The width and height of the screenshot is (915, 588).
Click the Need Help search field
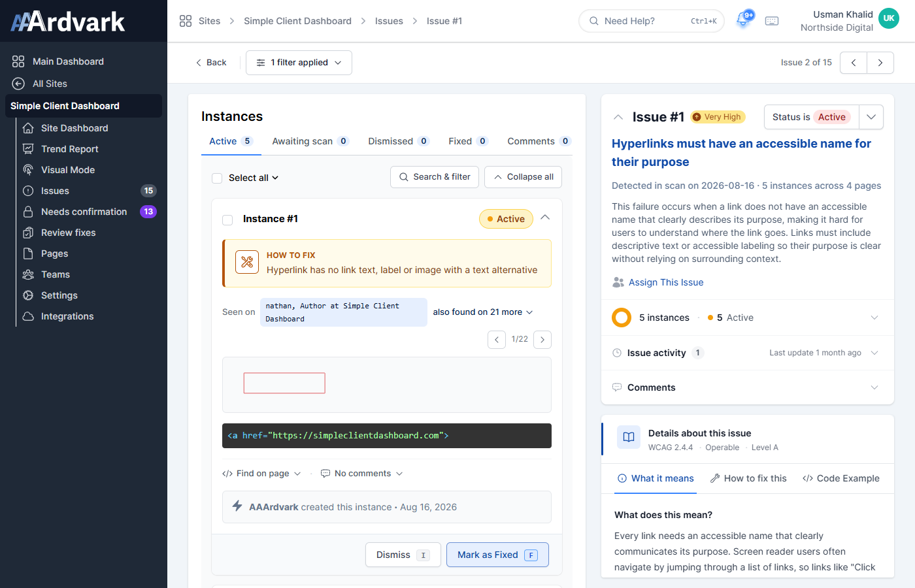tap(652, 21)
